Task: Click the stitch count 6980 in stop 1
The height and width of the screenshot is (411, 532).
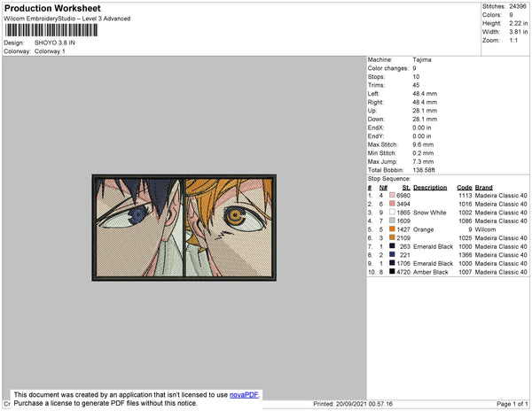Action: [x=403, y=196]
